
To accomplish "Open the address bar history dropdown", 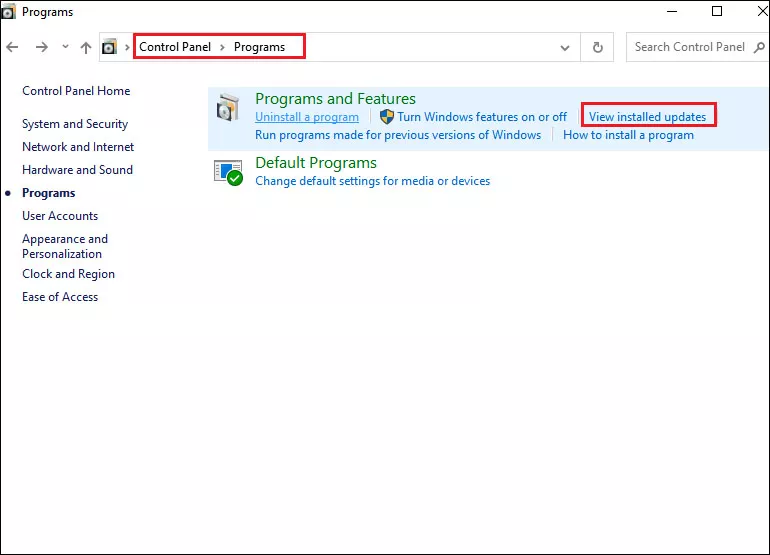I will click(565, 48).
